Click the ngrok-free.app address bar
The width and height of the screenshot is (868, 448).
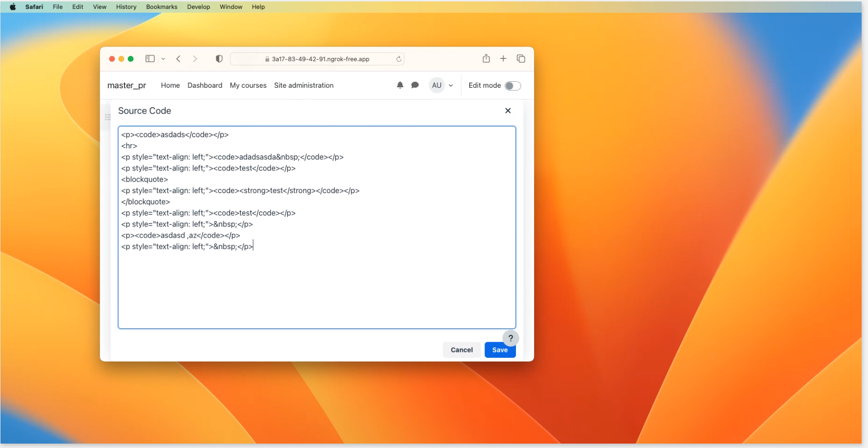[317, 59]
